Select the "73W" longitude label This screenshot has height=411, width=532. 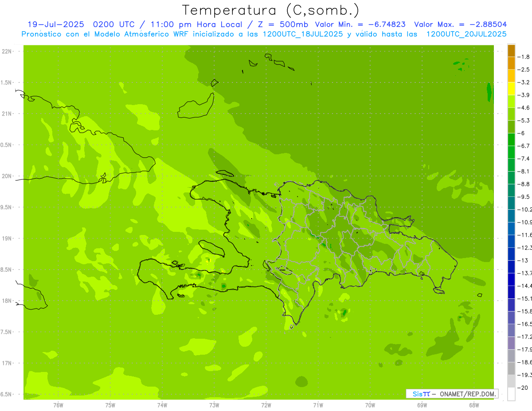click(x=214, y=405)
